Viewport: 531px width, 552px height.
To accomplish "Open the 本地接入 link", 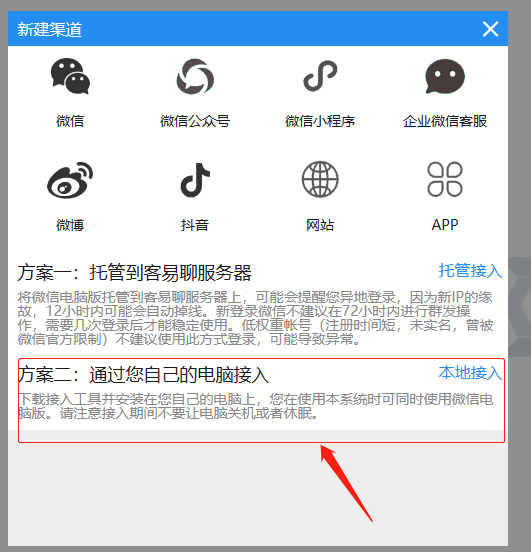I will [470, 372].
